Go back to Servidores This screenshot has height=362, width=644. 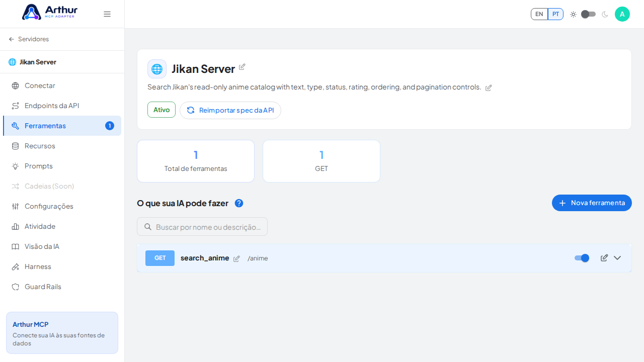pyautogui.click(x=29, y=39)
